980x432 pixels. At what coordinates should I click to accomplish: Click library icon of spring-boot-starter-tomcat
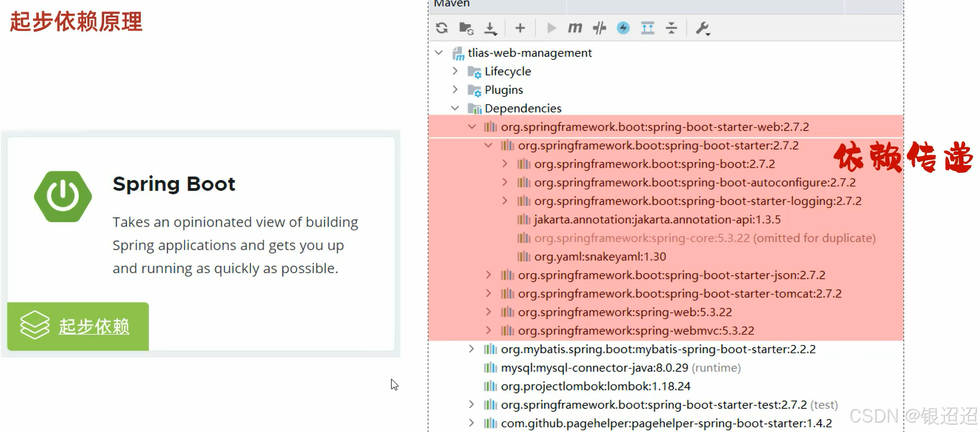[507, 293]
